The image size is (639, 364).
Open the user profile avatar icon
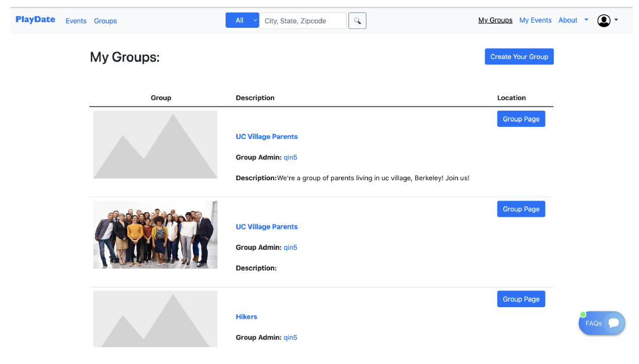tap(604, 20)
